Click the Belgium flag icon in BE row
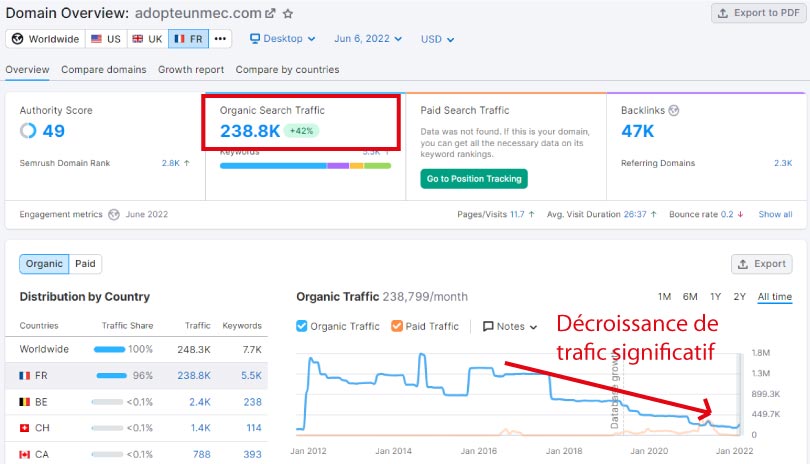This screenshot has width=810, height=464. click(24, 402)
